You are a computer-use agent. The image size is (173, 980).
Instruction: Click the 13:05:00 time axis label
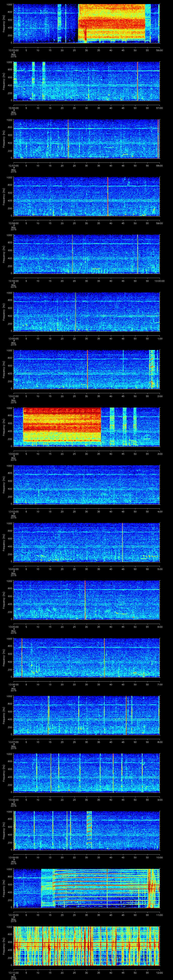pyautogui.click(x=14, y=627)
